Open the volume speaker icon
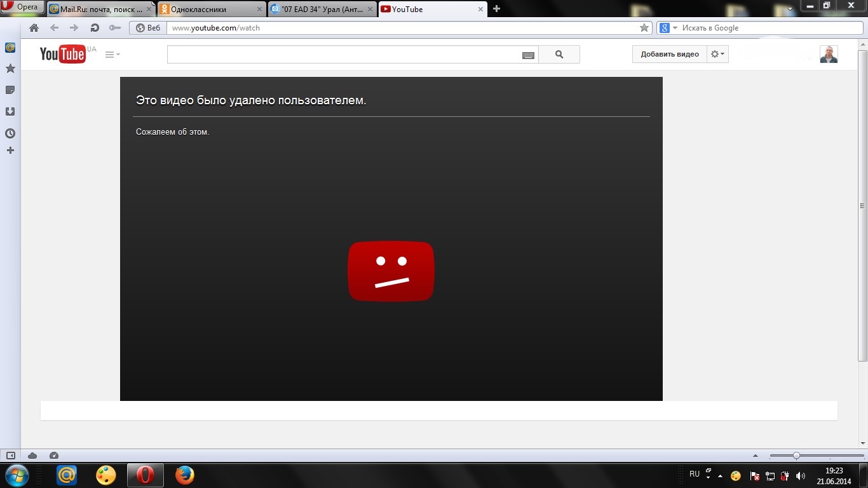 point(801,475)
